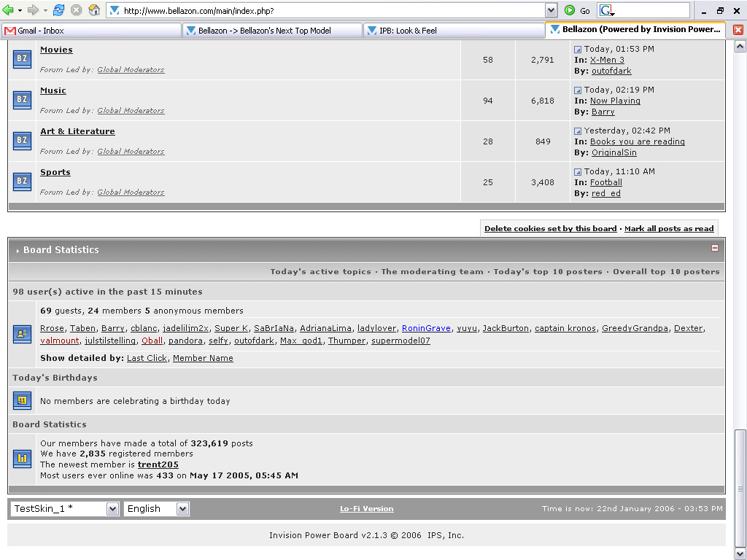Click the Refresh page icon

(x=58, y=10)
